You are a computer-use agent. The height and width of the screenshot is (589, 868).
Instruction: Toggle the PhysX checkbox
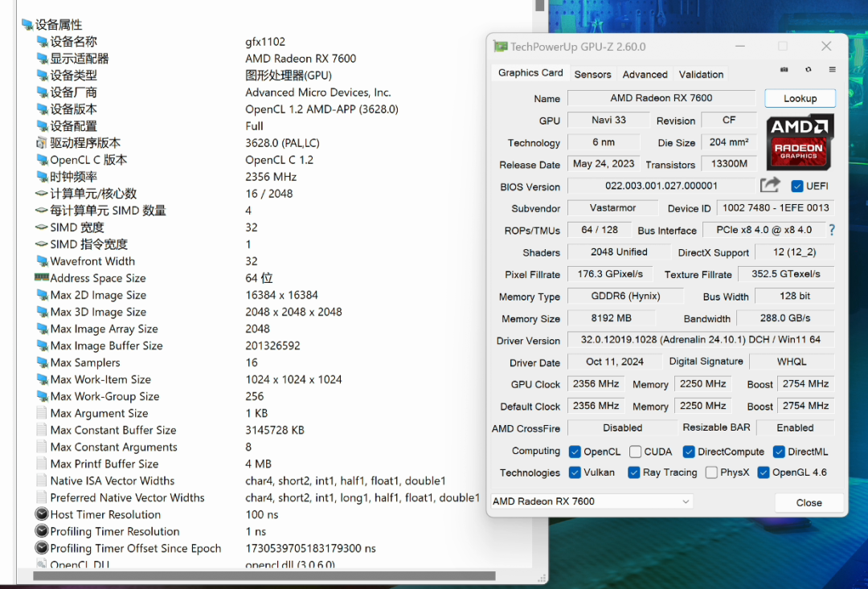tap(711, 472)
